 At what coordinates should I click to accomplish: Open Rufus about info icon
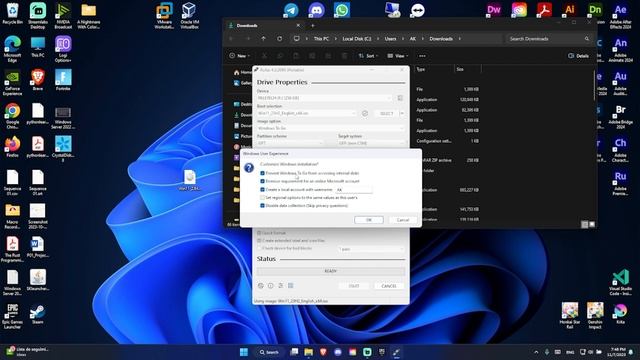(271, 286)
